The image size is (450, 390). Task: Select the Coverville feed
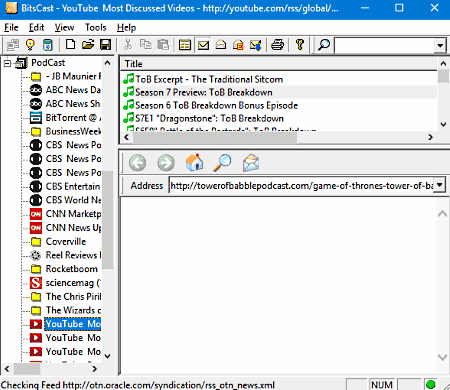coord(66,241)
